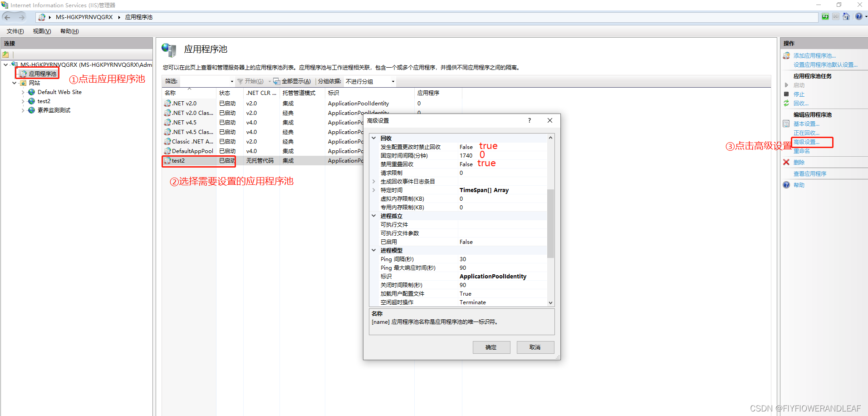This screenshot has width=868, height=416.
Task: Click the dialog's question mark help button
Action: (x=529, y=120)
